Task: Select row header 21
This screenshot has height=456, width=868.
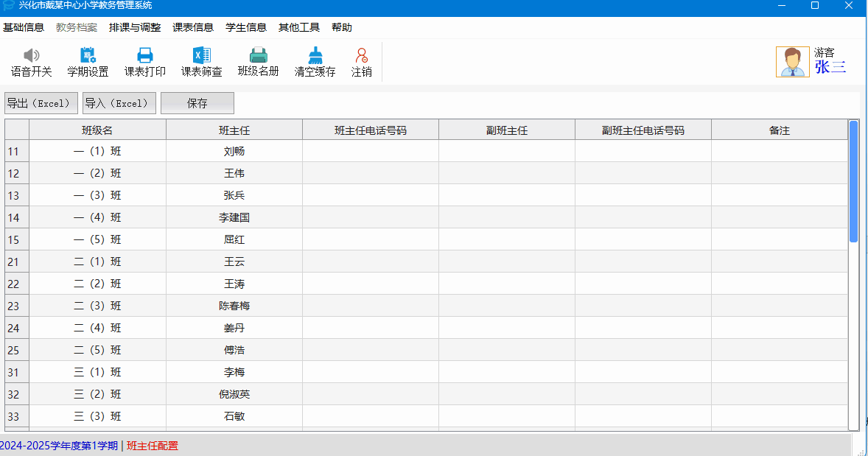Action: click(x=16, y=262)
